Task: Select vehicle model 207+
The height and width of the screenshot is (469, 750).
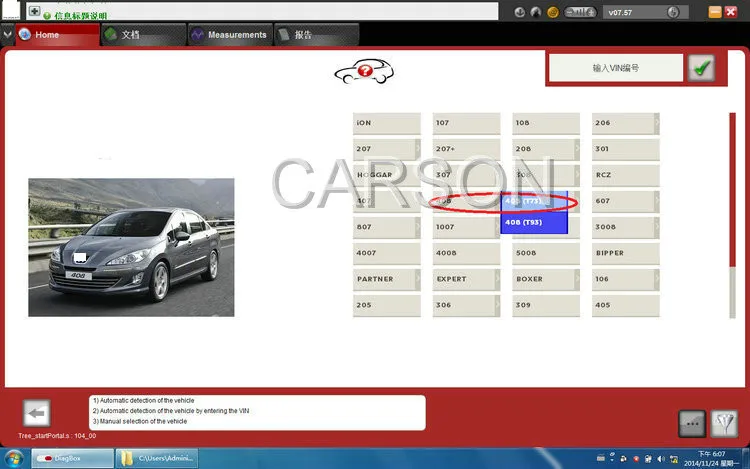Action: 466,149
